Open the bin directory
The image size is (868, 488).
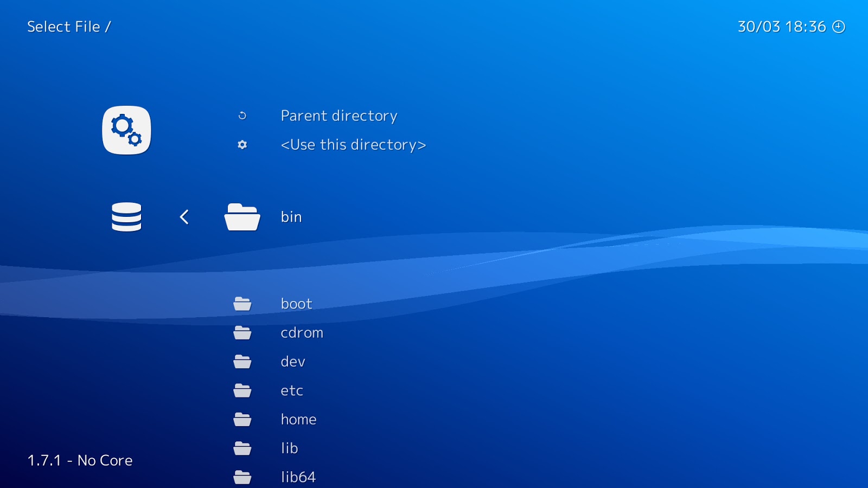coord(291,217)
